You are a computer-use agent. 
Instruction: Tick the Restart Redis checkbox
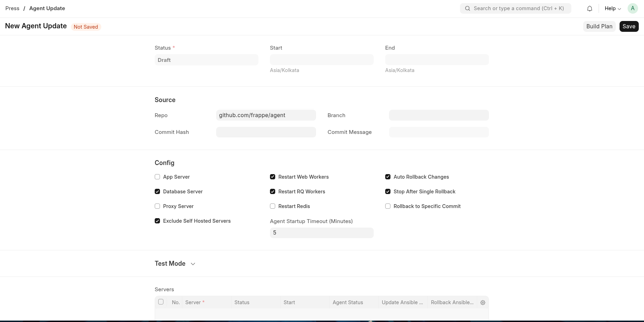pyautogui.click(x=273, y=206)
